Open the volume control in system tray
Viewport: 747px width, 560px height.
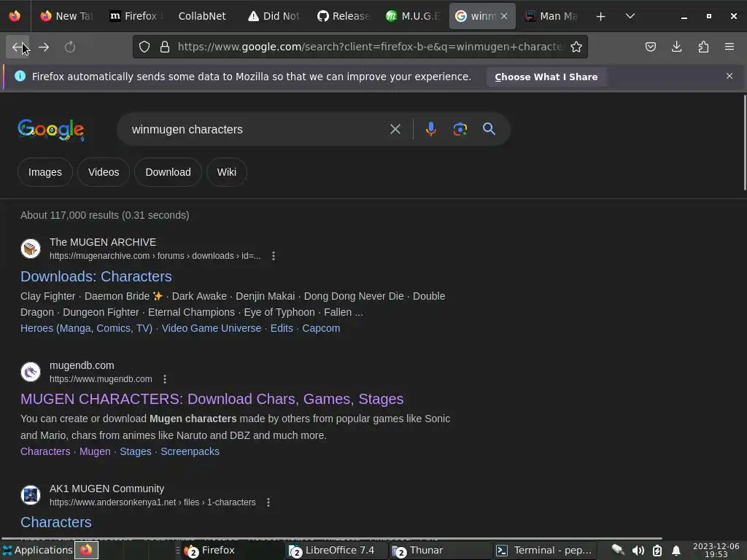tap(638, 551)
